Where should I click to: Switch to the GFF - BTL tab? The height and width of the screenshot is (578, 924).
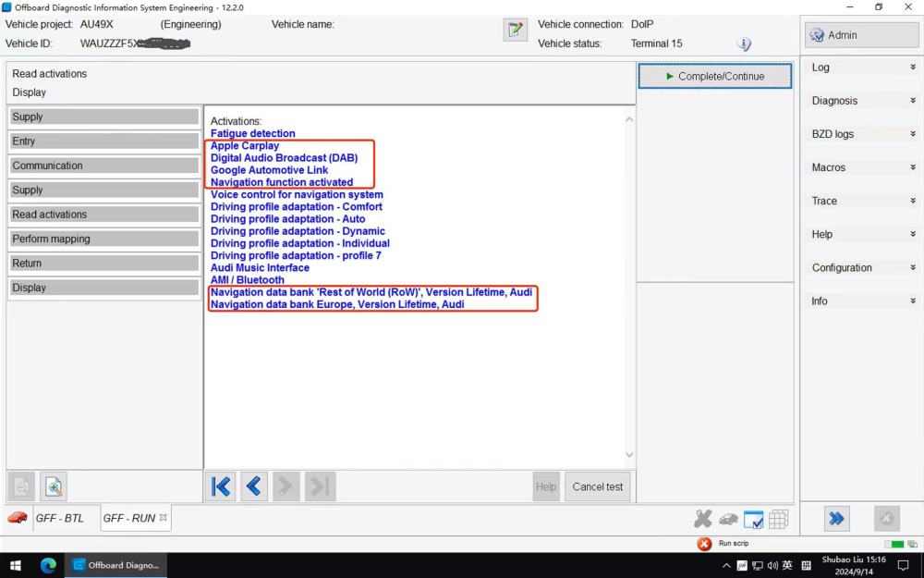(x=59, y=518)
